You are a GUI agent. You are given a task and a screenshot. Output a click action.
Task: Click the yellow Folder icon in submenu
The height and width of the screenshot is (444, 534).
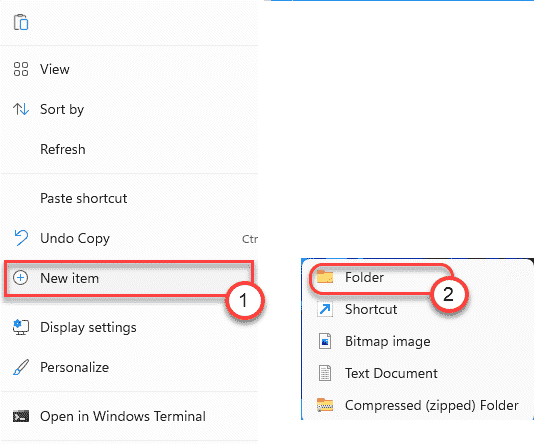click(325, 277)
